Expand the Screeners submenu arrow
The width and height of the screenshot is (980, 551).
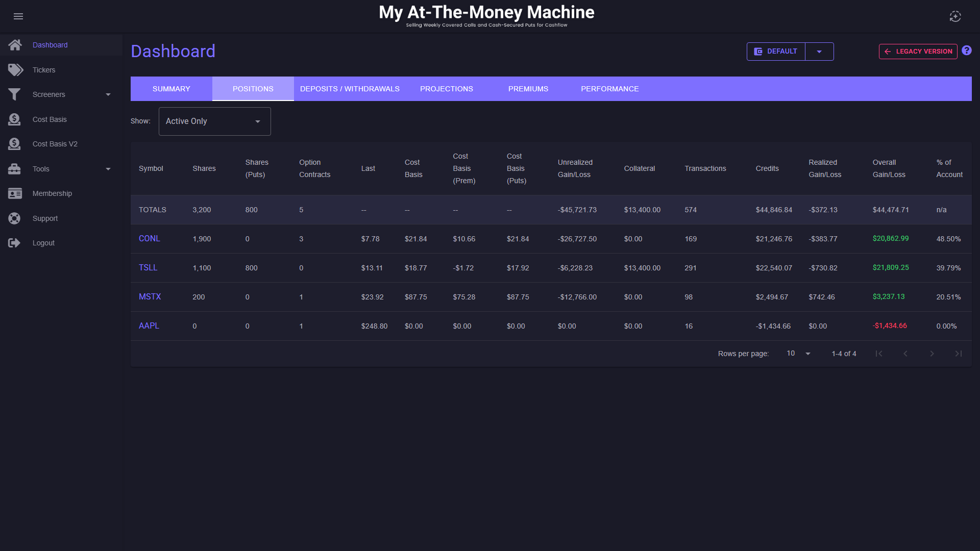[x=108, y=94]
